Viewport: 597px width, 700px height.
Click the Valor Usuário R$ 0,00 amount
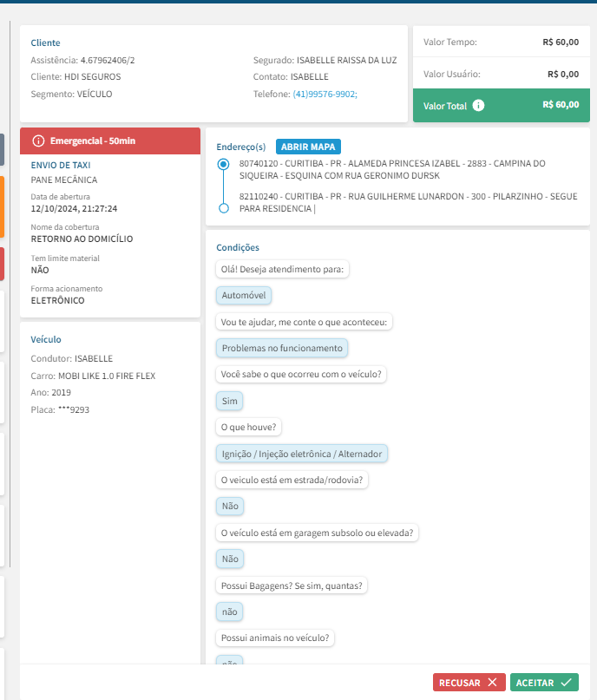(x=563, y=74)
